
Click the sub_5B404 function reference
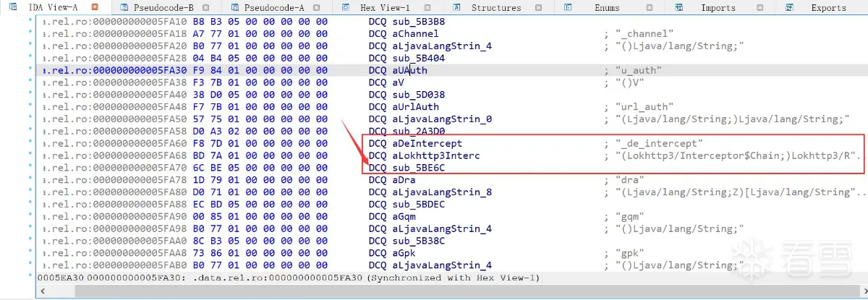coord(418,58)
